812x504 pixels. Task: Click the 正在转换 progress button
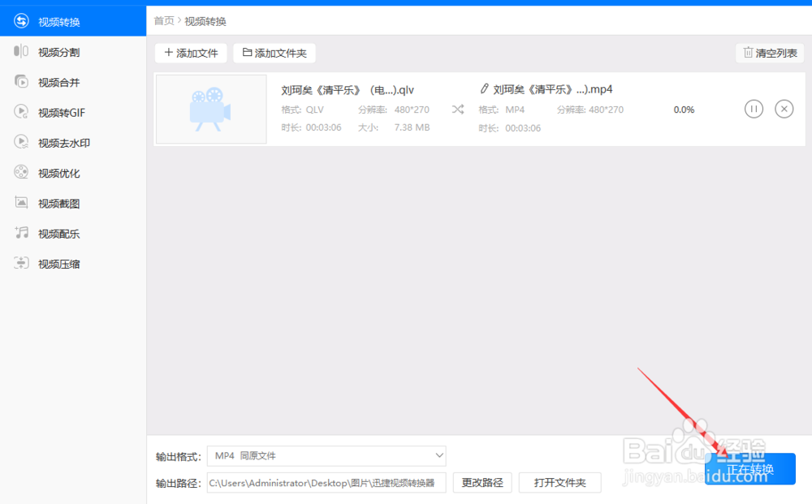tap(749, 468)
